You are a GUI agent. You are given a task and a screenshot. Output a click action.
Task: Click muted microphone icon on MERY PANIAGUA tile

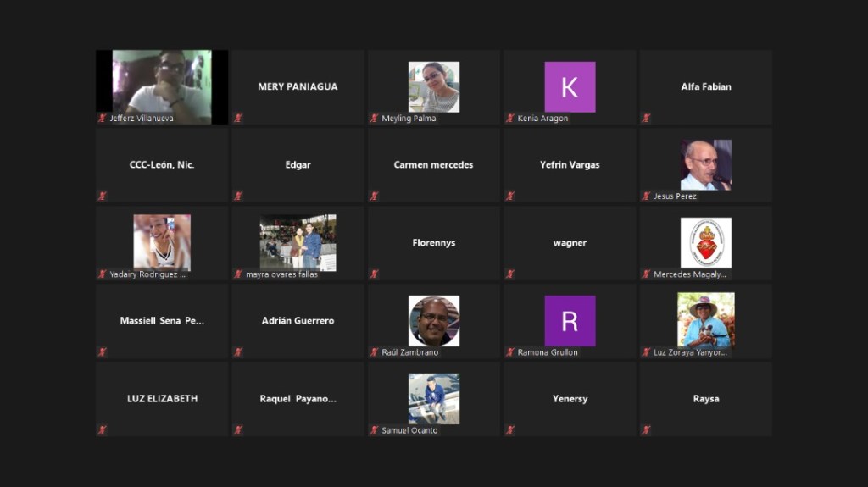238,119
